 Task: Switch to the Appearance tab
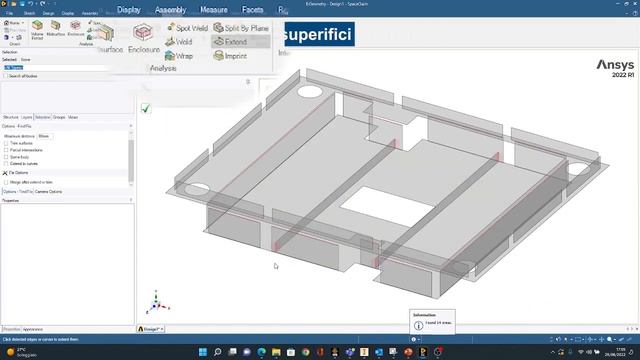(x=33, y=329)
